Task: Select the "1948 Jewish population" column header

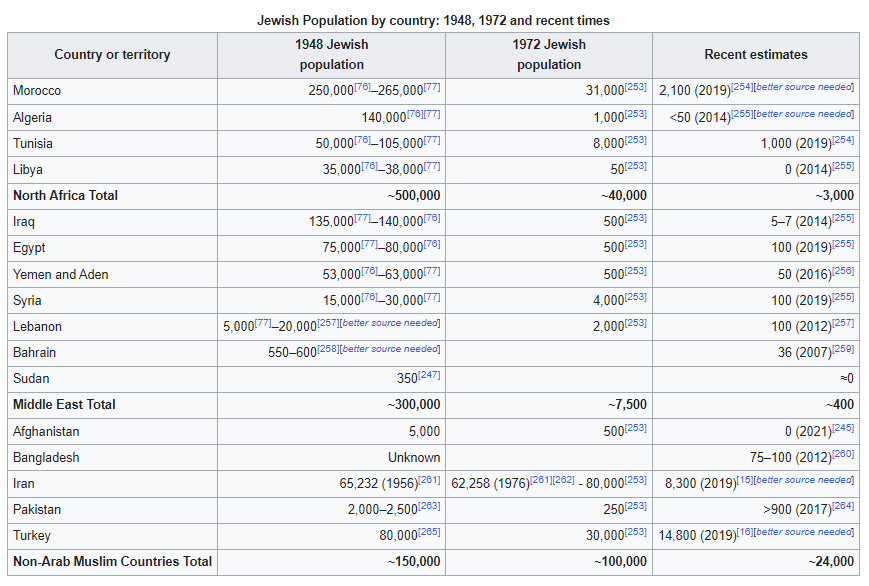Action: pos(332,55)
